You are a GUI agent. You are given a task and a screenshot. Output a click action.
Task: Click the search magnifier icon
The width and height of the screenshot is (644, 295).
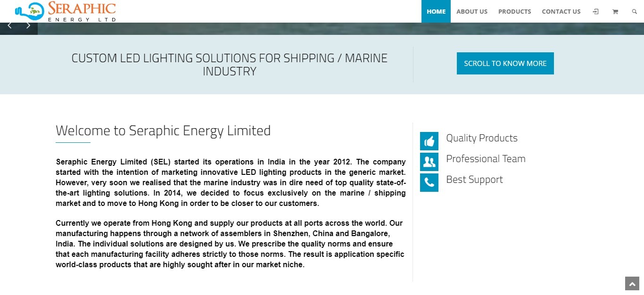[x=634, y=11]
